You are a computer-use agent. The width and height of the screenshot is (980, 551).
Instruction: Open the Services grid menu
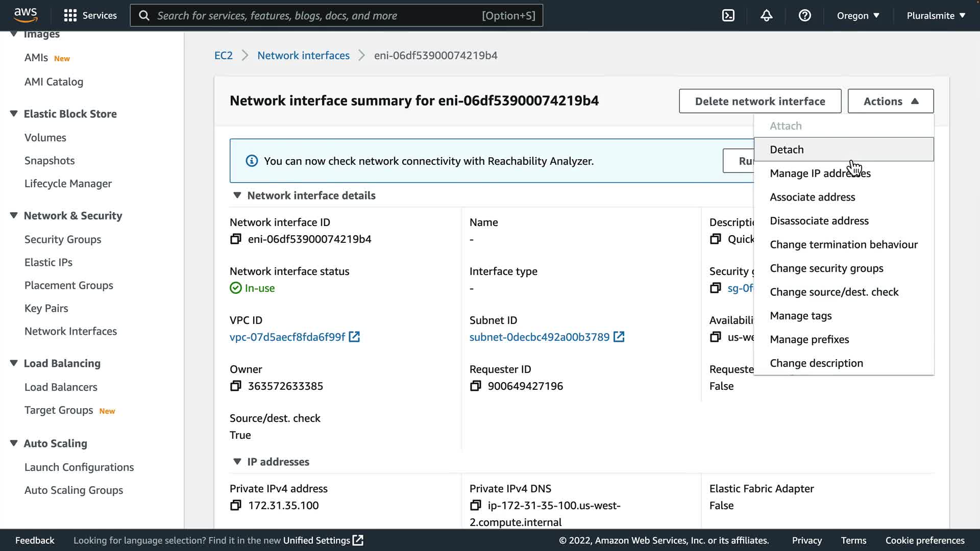(90, 15)
